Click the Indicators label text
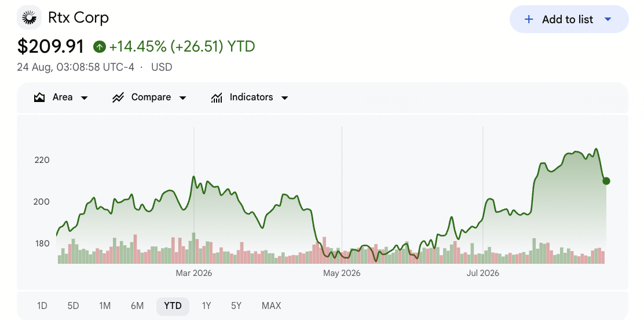 pyautogui.click(x=251, y=97)
